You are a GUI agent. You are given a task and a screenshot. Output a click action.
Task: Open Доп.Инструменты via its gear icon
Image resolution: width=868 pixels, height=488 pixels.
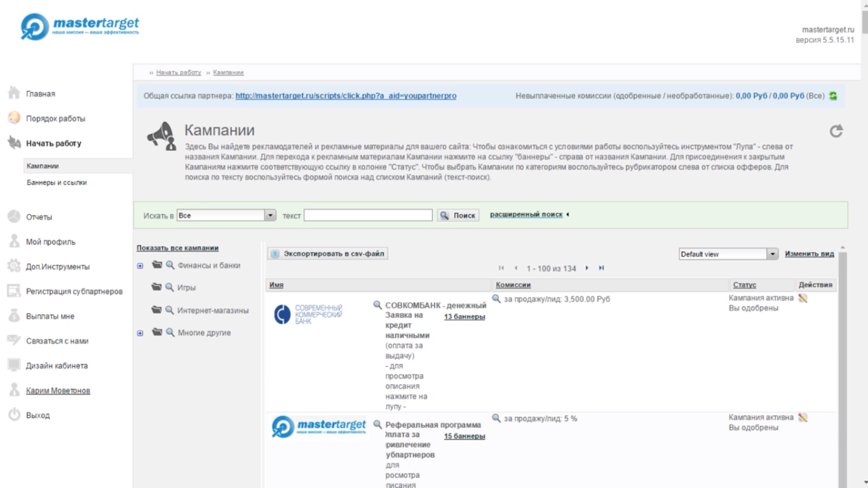(x=14, y=266)
